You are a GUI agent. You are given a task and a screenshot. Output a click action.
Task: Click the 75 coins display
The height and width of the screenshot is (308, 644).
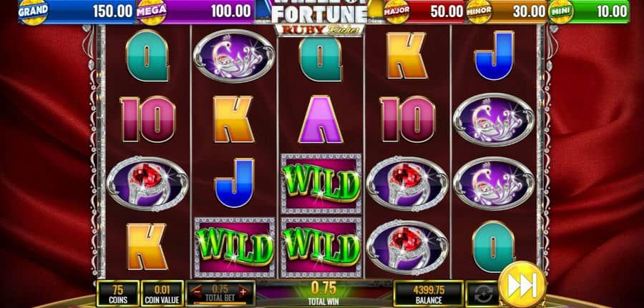coord(118,293)
